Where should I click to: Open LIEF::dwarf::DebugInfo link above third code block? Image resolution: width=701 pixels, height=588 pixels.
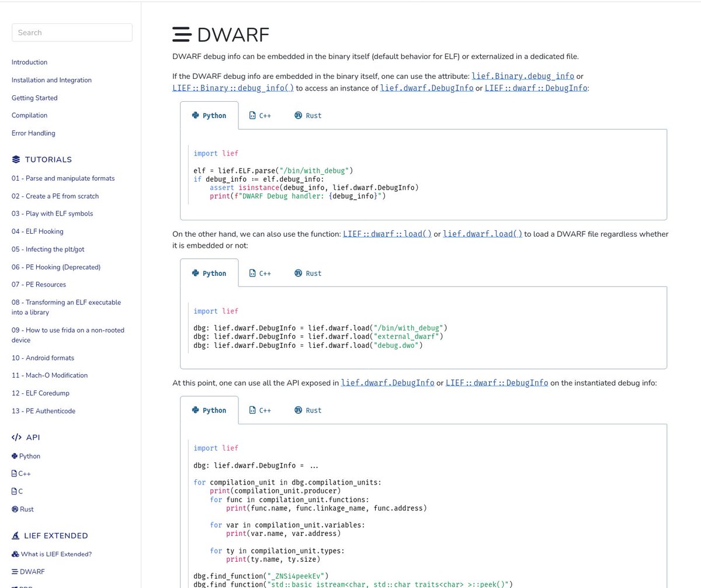(x=497, y=383)
